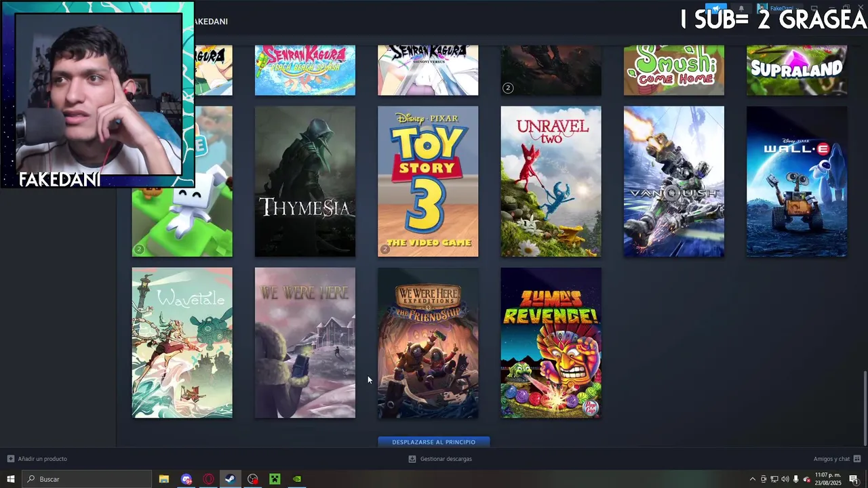Open the Opera GX taskbar icon
The height and width of the screenshot is (488, 868).
click(209, 479)
